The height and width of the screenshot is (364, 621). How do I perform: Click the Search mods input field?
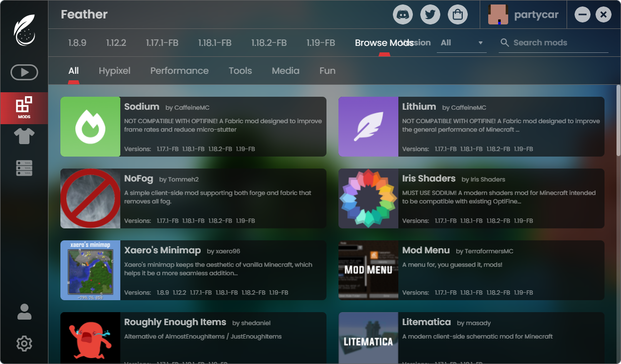point(554,43)
